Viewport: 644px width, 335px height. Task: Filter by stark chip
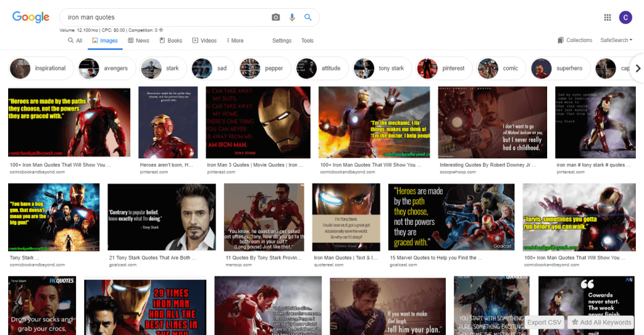point(164,69)
